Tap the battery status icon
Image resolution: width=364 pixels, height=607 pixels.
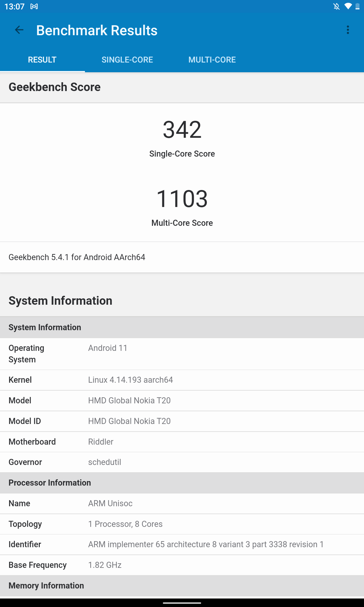point(358,6)
